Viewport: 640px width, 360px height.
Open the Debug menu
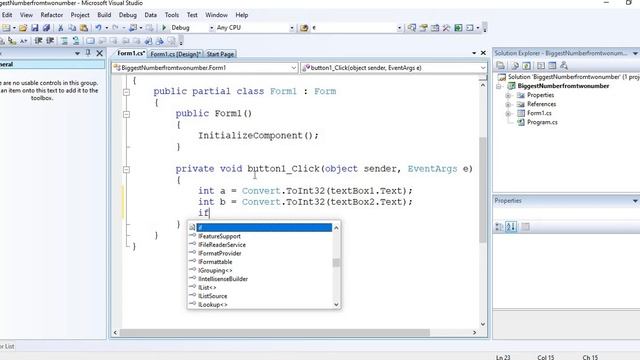click(127, 15)
